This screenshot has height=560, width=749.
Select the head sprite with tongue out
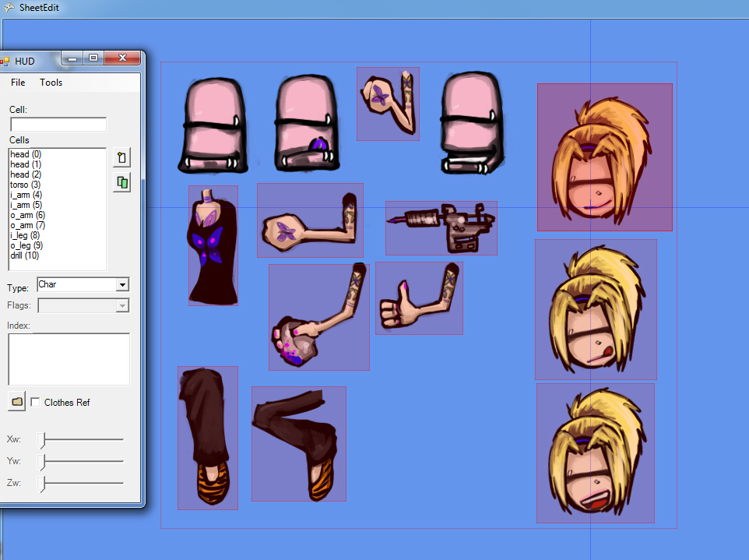596,310
